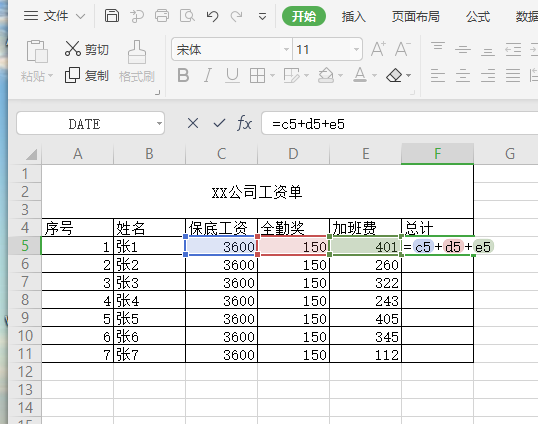
Task: Click the 保底工资 header cell
Action: [221, 227]
